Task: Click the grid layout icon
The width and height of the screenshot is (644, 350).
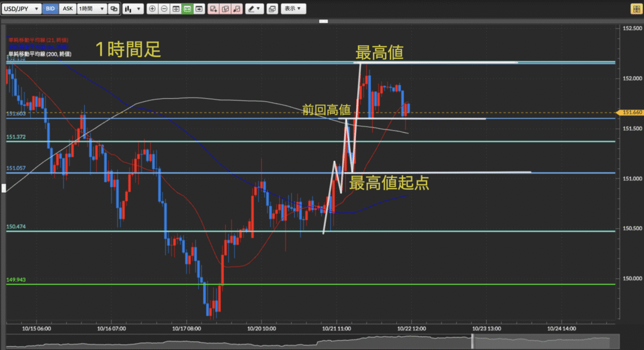Action: 175,9
